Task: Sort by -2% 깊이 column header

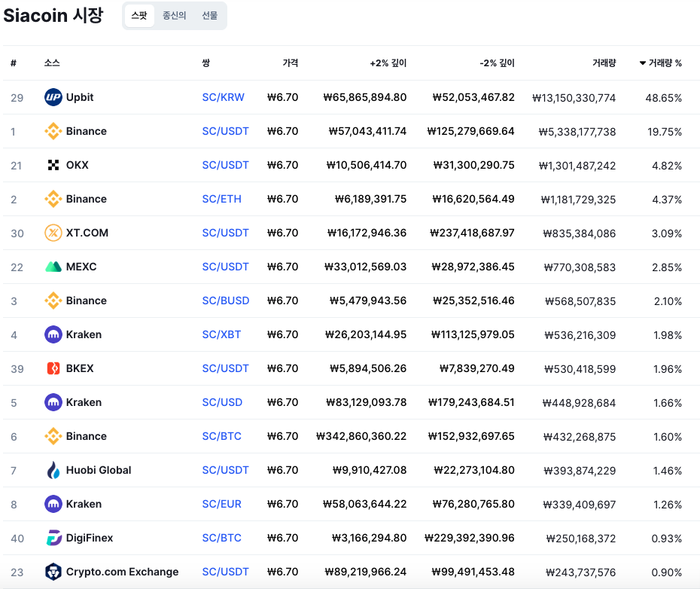Action: pos(497,63)
